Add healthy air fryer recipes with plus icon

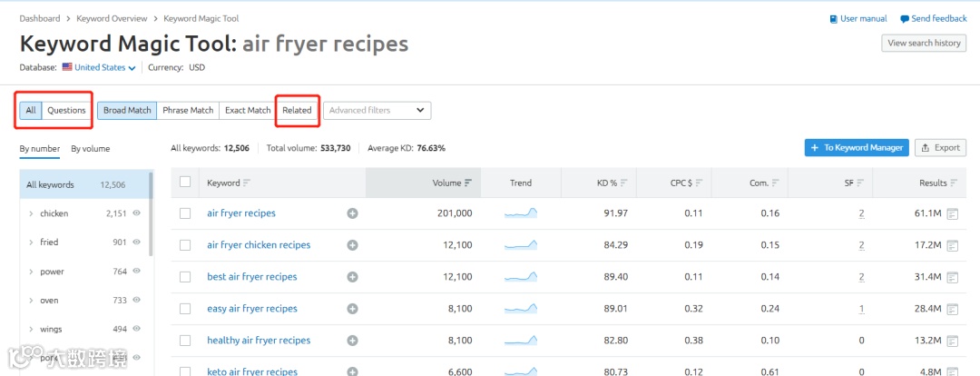[352, 341]
